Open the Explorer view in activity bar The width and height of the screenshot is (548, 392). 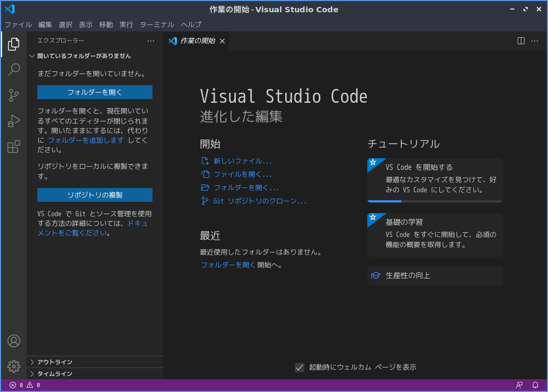14,44
